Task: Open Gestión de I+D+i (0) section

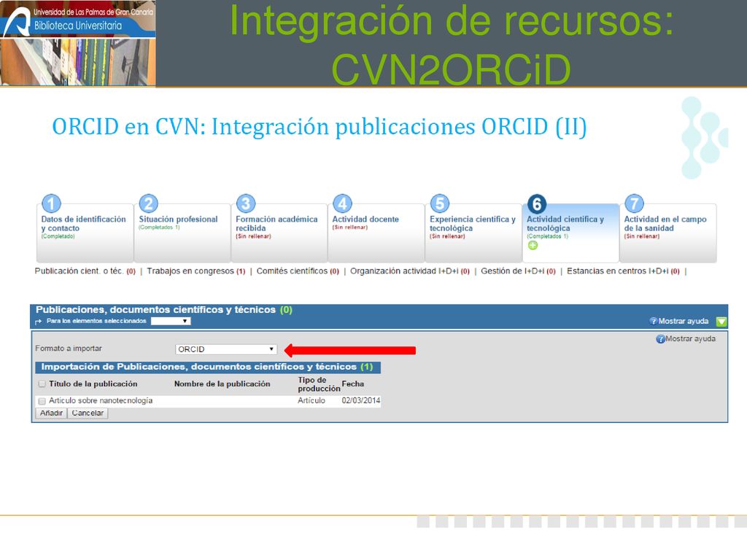Action: 519,271
